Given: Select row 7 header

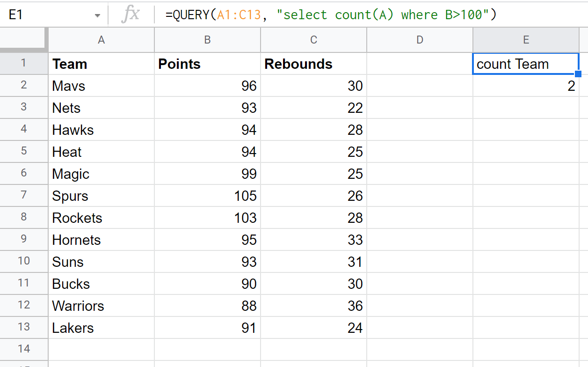Looking at the screenshot, I should (24, 195).
